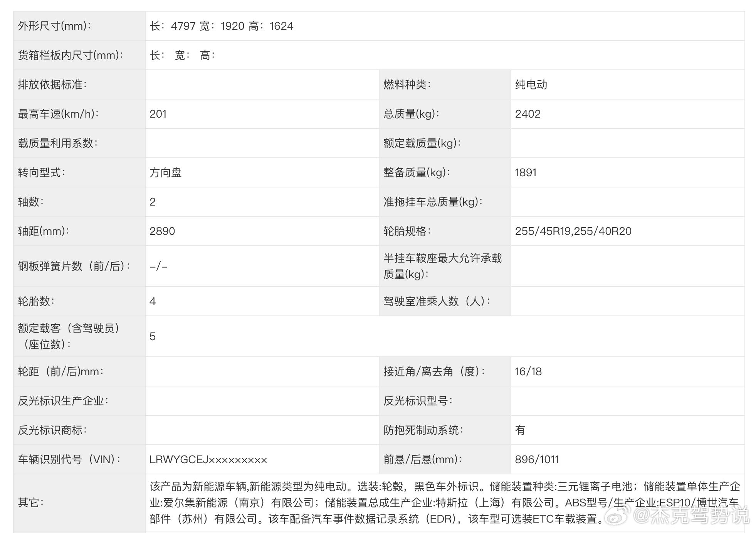
Task: Click the 外形尺寸(mm) label cell
Action: pos(54,26)
